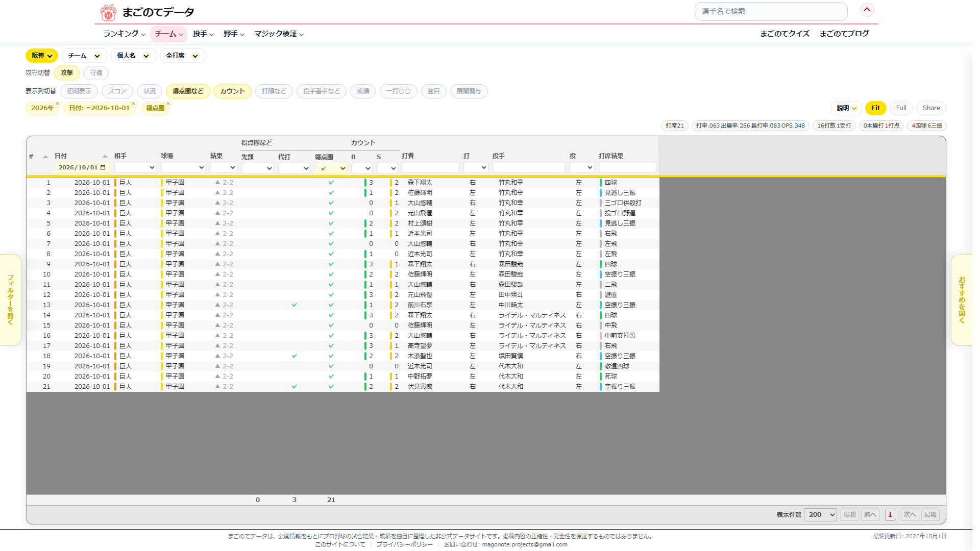The height and width of the screenshot is (551, 980).
Task: Click the まごのてデータ paw logo icon
Action: click(x=108, y=12)
